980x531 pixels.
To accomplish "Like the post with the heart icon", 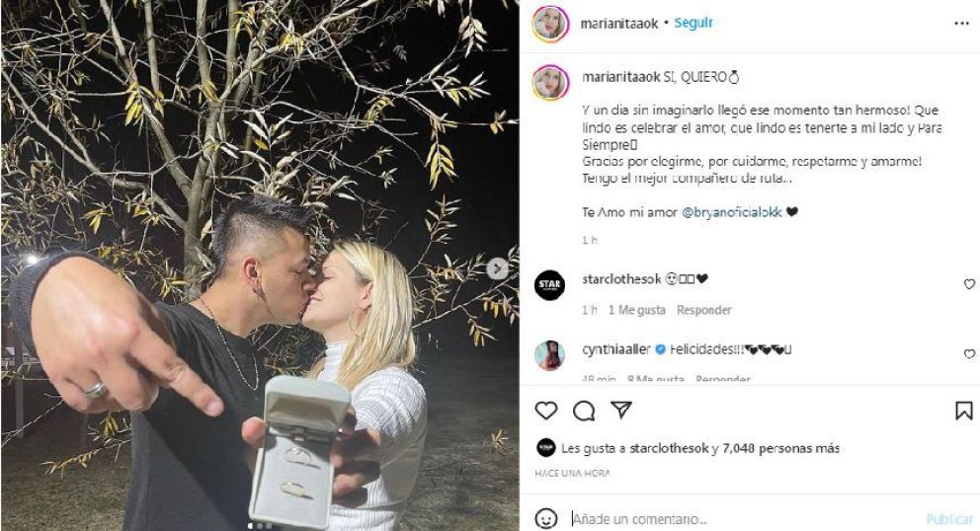I will (545, 411).
